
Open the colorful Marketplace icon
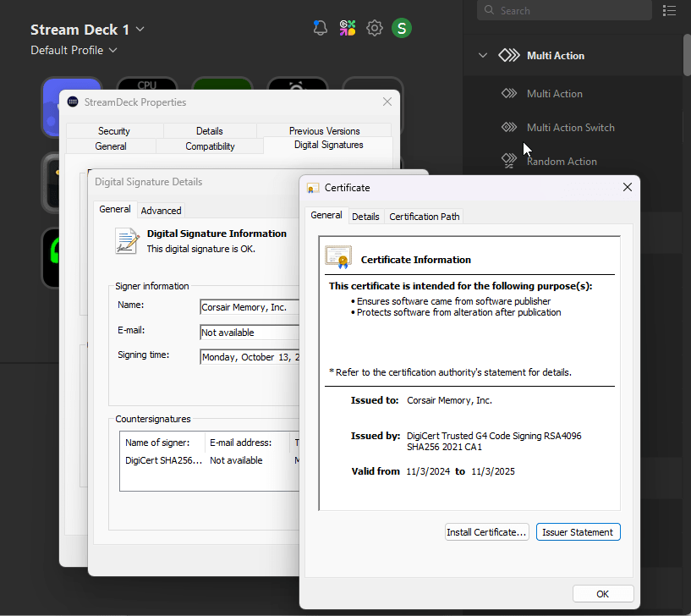click(348, 28)
